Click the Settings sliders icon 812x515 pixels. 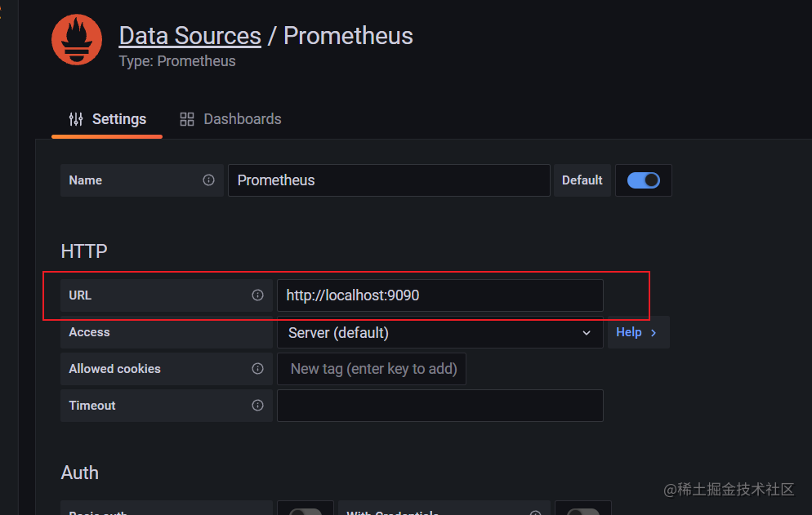click(74, 119)
